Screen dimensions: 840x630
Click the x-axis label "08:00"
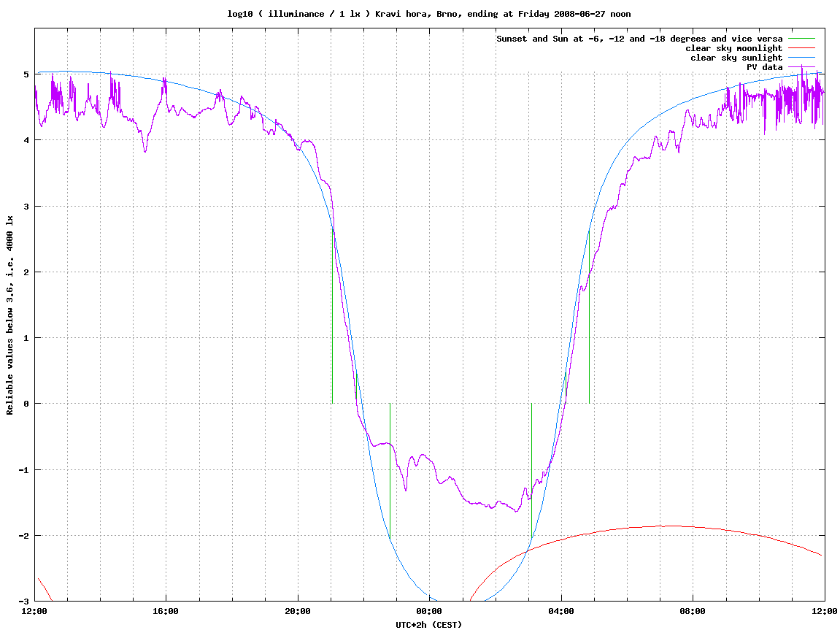click(693, 611)
